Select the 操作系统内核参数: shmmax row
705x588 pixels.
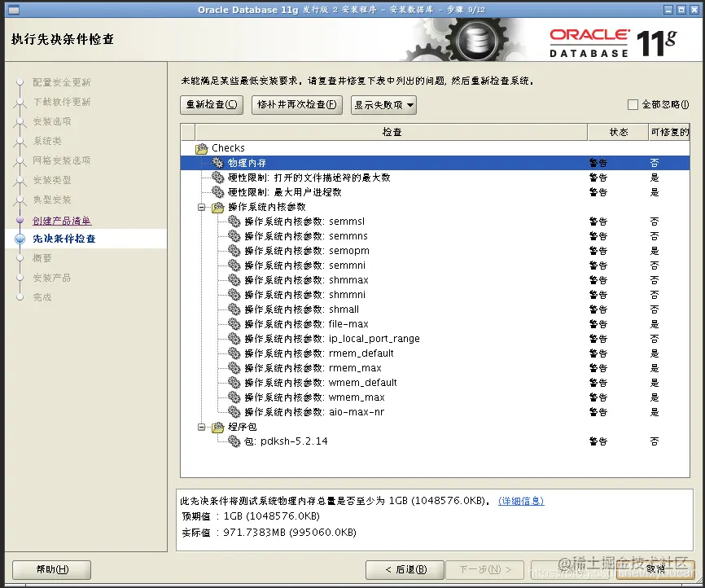435,280
